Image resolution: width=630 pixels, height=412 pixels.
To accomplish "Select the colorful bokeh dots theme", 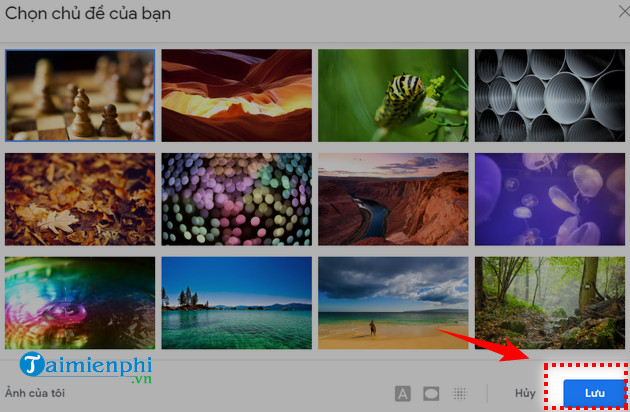I will click(236, 198).
